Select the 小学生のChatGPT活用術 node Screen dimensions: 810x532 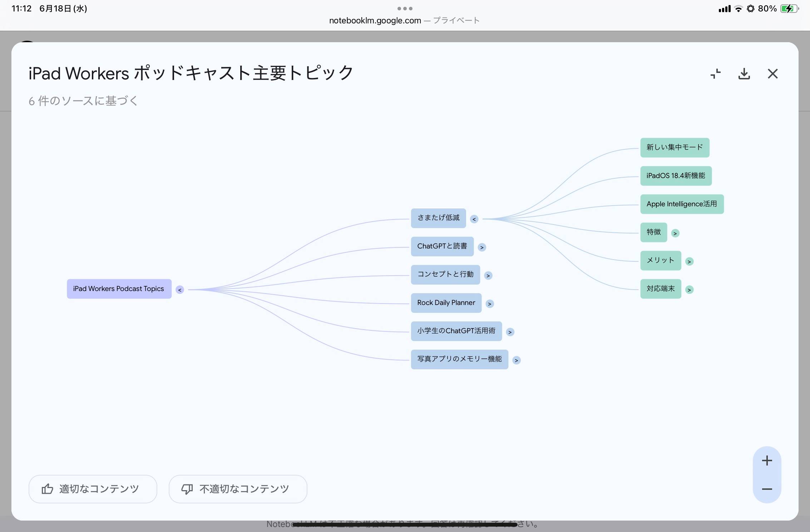pos(456,331)
